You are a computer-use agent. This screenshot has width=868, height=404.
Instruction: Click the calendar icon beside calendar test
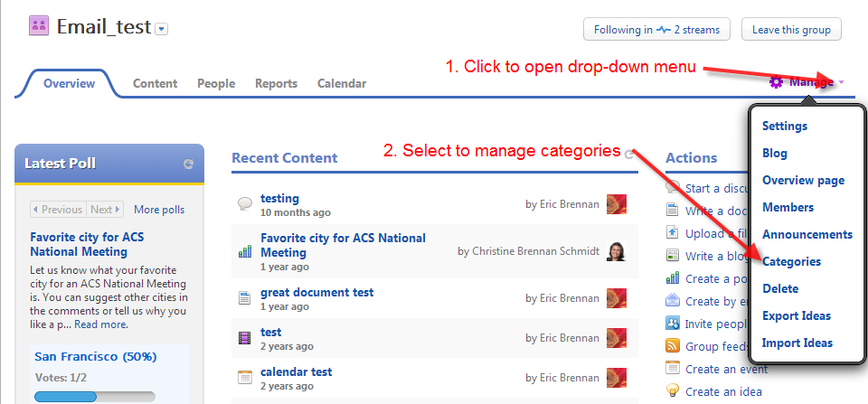tap(244, 377)
